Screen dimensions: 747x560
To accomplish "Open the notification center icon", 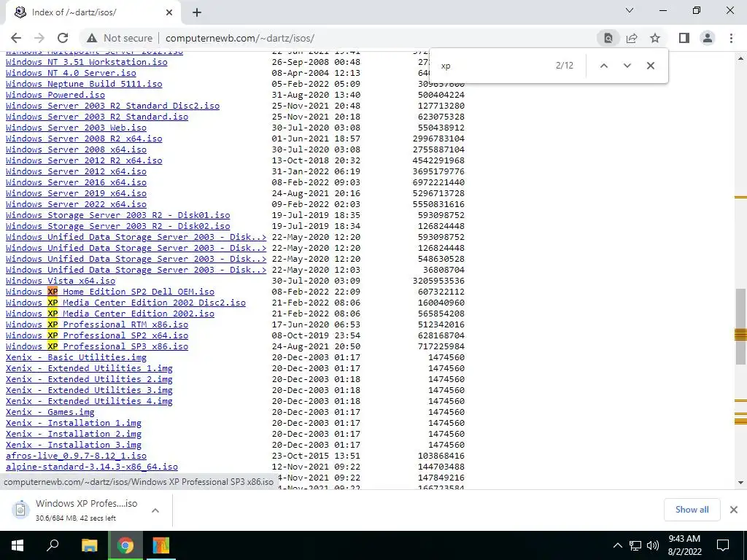I will click(x=723, y=545).
